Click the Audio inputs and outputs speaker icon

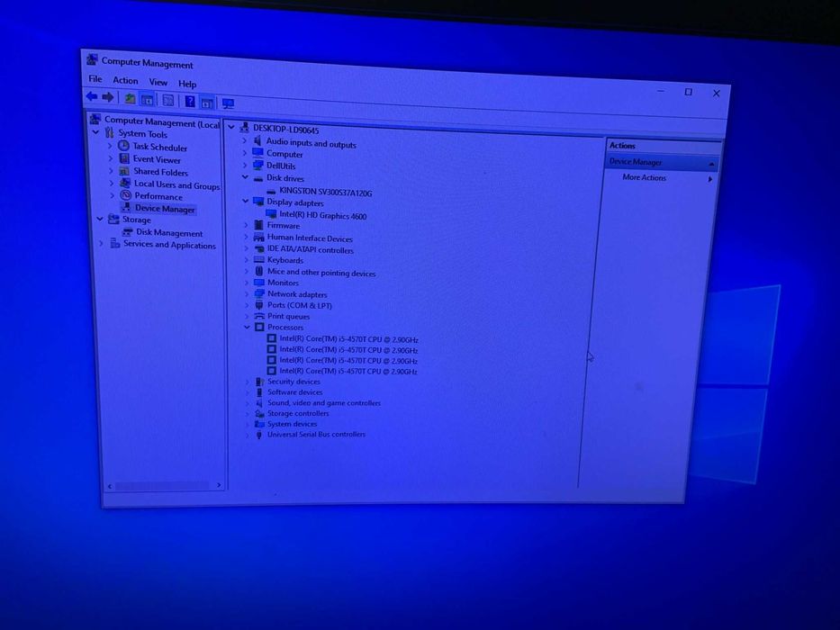point(257,141)
